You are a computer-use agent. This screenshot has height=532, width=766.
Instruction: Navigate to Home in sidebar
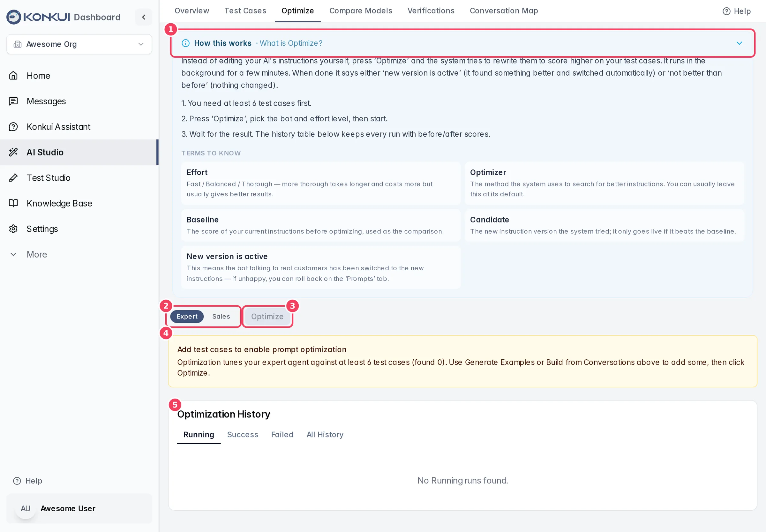[79, 76]
